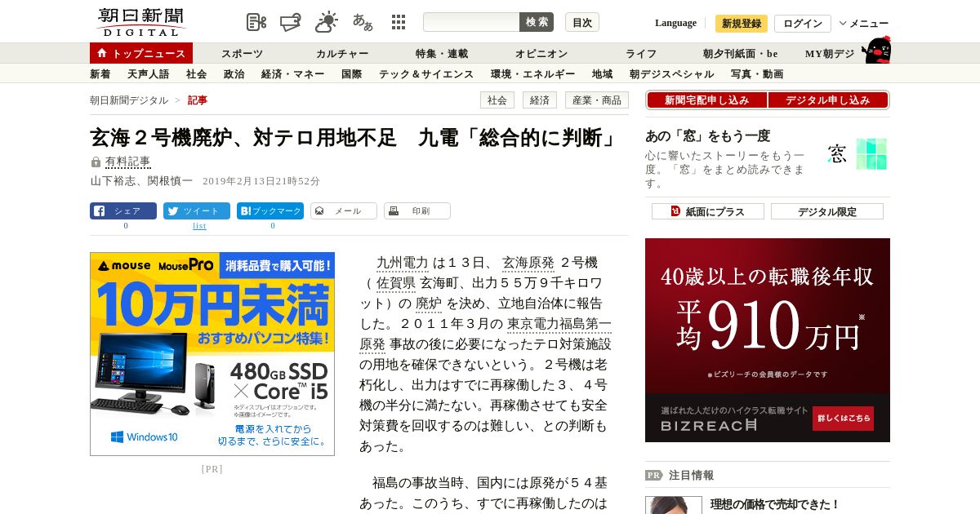The image size is (980, 514).
Task: Open 国際 in the sub navigation
Action: tap(352, 74)
